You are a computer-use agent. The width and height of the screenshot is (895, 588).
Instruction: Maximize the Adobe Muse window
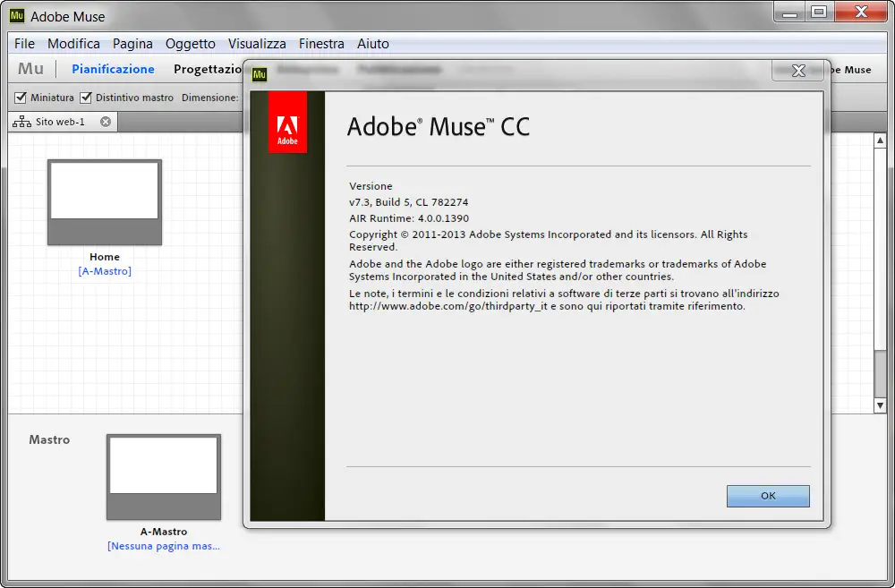tap(819, 13)
